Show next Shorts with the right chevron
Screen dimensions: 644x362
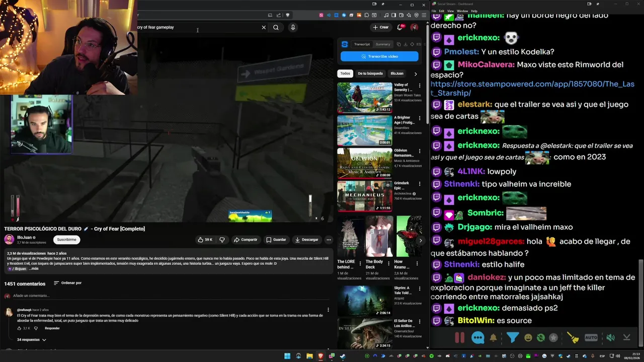click(420, 240)
